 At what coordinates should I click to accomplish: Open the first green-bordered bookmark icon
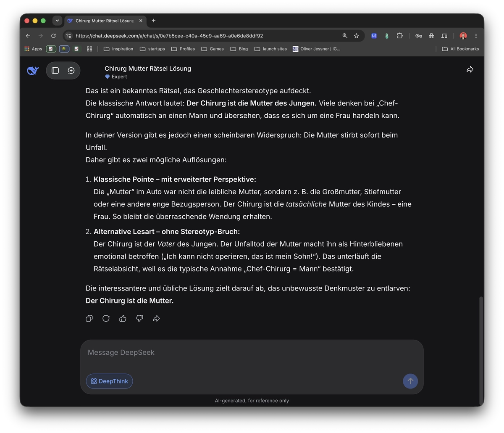tap(51, 49)
